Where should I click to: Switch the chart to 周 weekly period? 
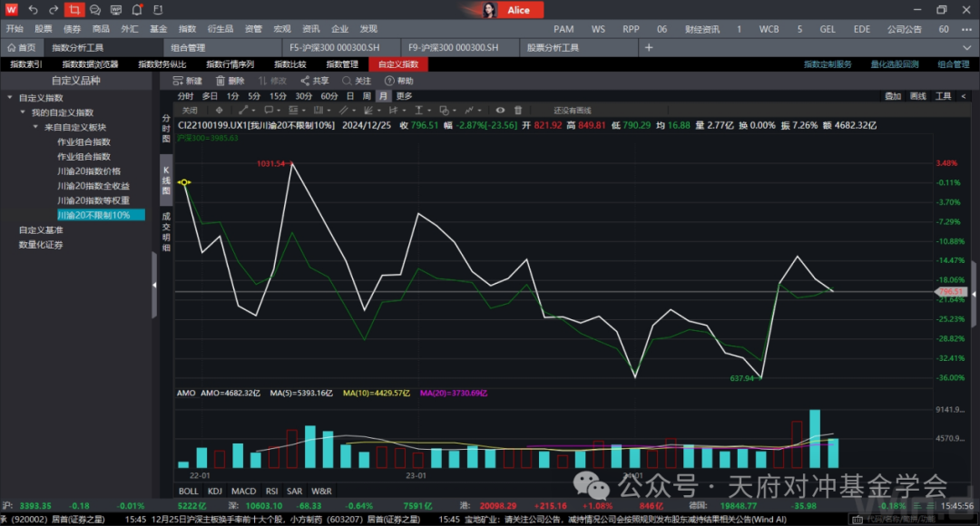367,95
